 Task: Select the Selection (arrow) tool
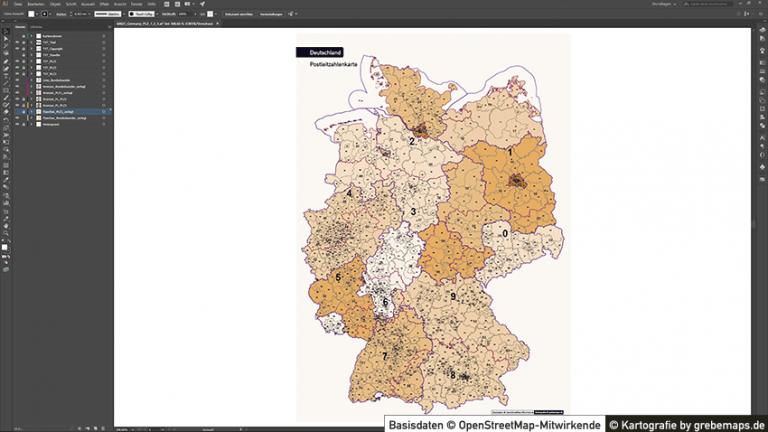tap(6, 32)
